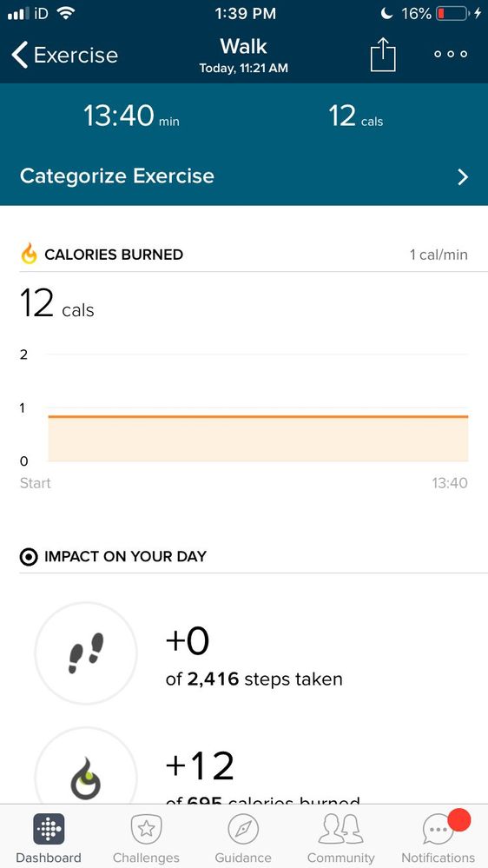Go back to Exercise list
The height and width of the screenshot is (868, 488).
point(65,56)
